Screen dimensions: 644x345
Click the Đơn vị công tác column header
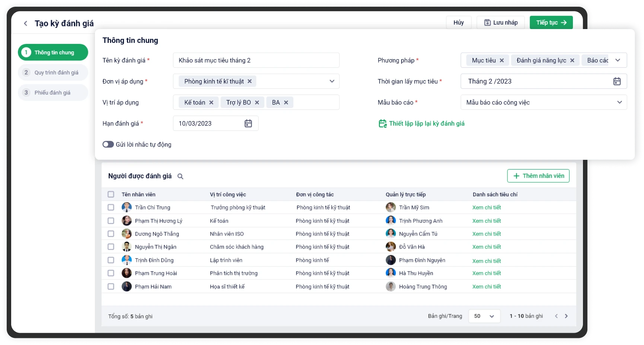coord(315,194)
